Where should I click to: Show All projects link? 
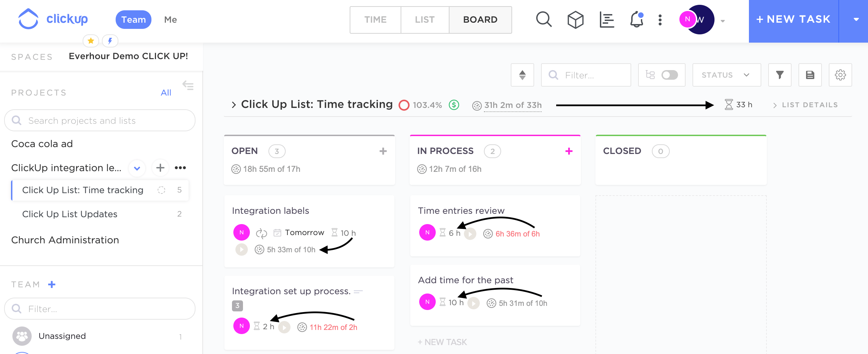tap(166, 92)
